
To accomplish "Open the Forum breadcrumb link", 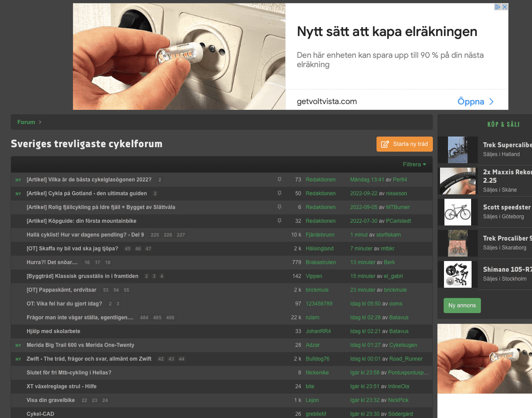I will coord(26,122).
